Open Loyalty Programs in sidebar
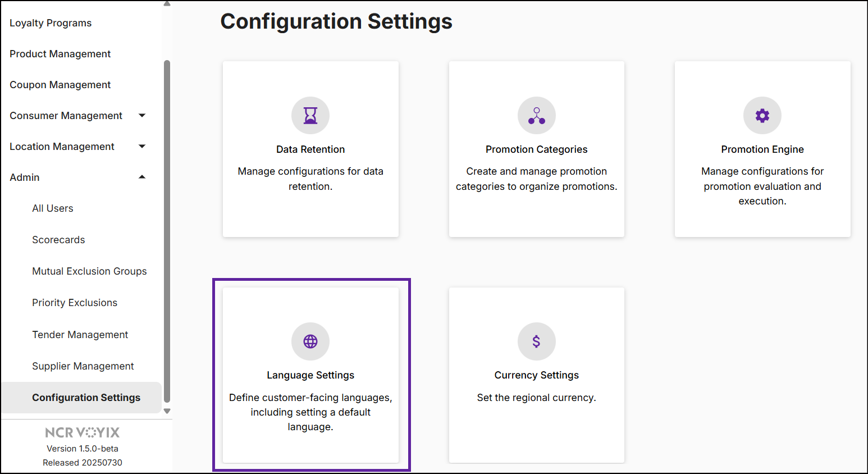 point(51,23)
